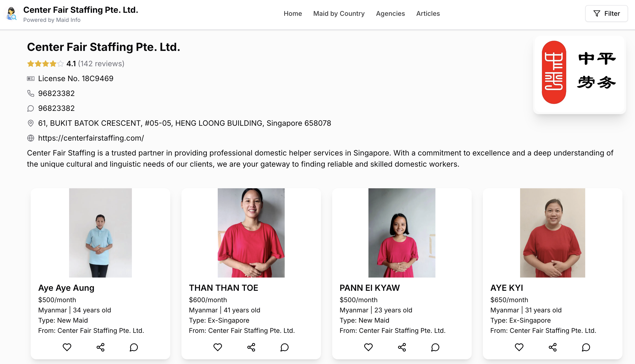Message about THAN THAN TOE via chat icon

(x=285, y=347)
